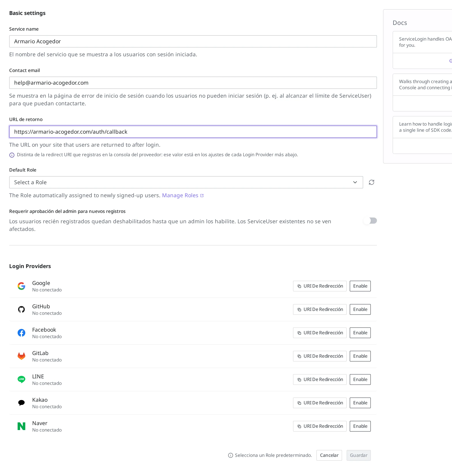Viewport: 452px width, 476px height.
Task: Copy Google URI De Redirección
Action: [320, 286]
